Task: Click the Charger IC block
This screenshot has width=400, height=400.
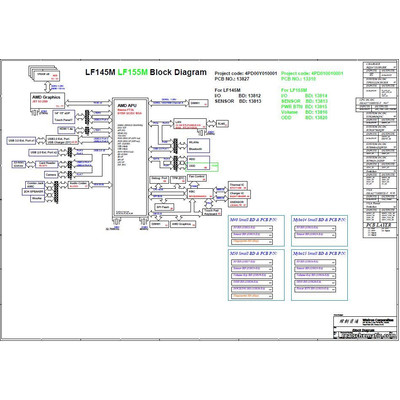Action: point(239,195)
